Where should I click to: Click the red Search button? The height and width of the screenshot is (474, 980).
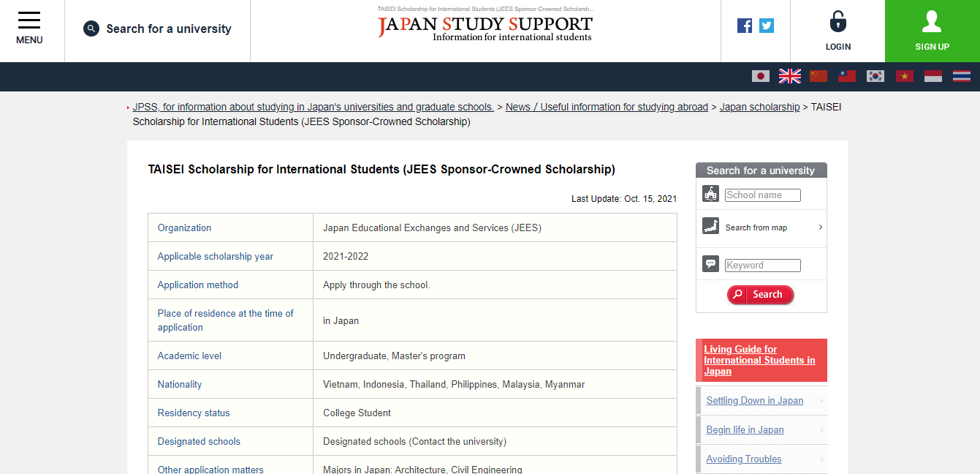point(760,295)
